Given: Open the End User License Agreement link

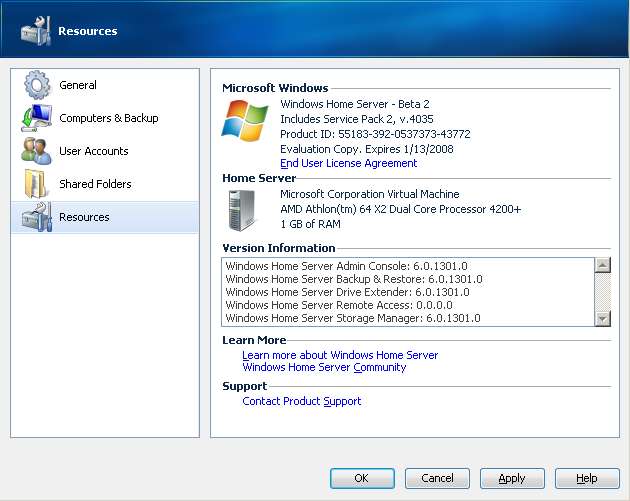Looking at the screenshot, I should (348, 163).
